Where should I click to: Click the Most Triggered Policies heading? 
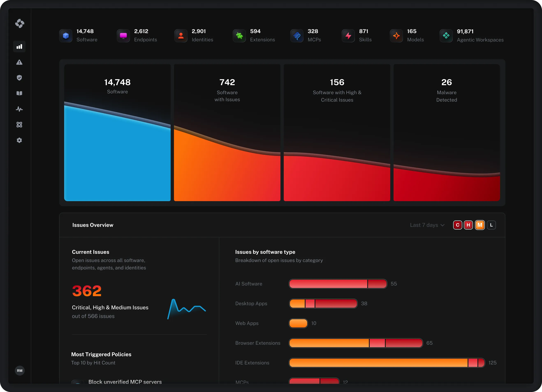[101, 354]
